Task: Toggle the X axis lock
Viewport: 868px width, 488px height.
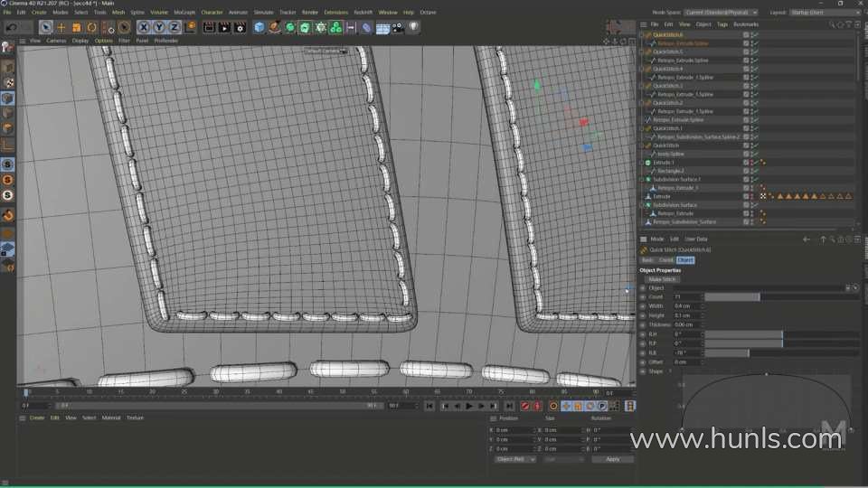Action: tap(144, 27)
